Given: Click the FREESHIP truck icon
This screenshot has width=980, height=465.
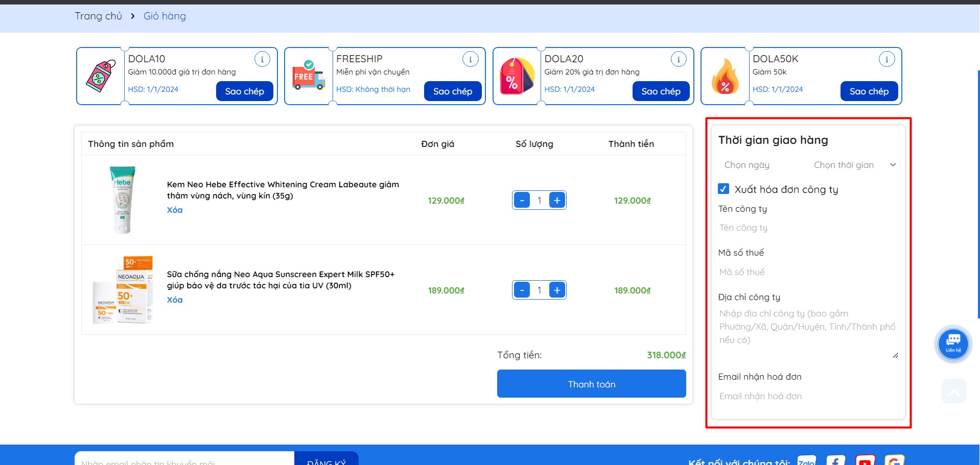Looking at the screenshot, I should [309, 76].
